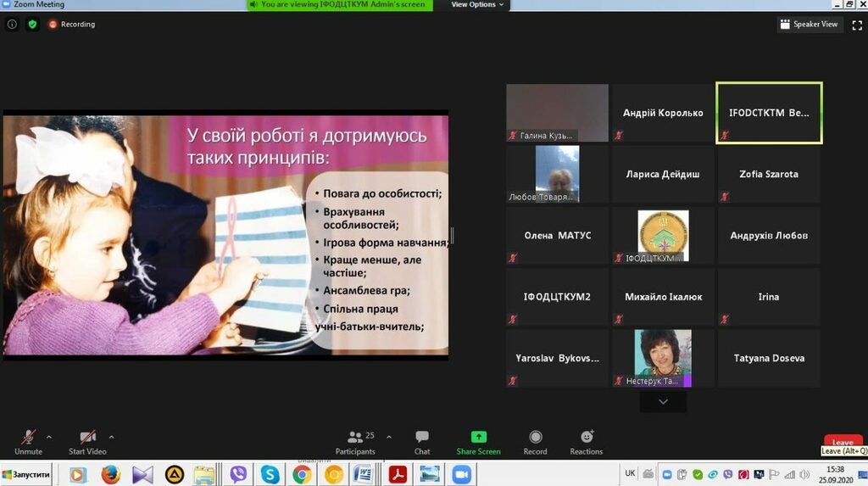Viewport: 868px width, 486px height.
Task: Open the Participants panel
Action: [x=355, y=439]
